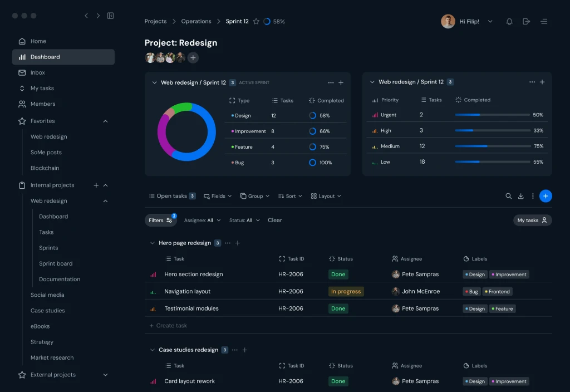Click the download icon in the tasks toolbar
Screen dimensions: 570x392
coord(520,196)
